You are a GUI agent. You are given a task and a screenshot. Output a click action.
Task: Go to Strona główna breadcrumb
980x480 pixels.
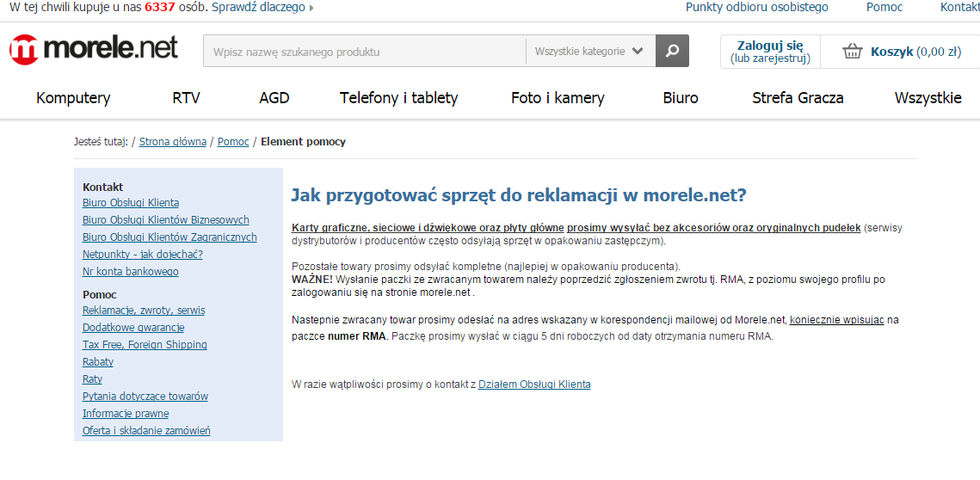click(x=172, y=142)
